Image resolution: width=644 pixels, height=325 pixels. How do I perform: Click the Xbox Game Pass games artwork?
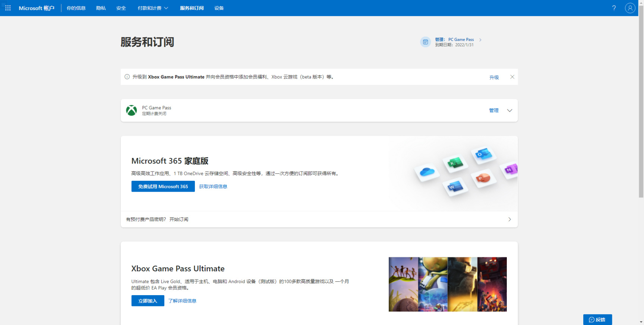(x=448, y=284)
